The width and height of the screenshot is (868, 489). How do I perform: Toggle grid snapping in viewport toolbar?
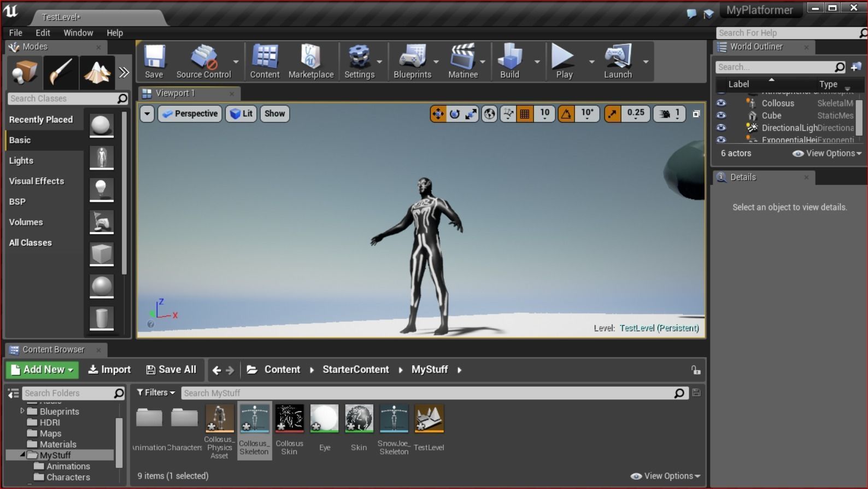coord(525,114)
